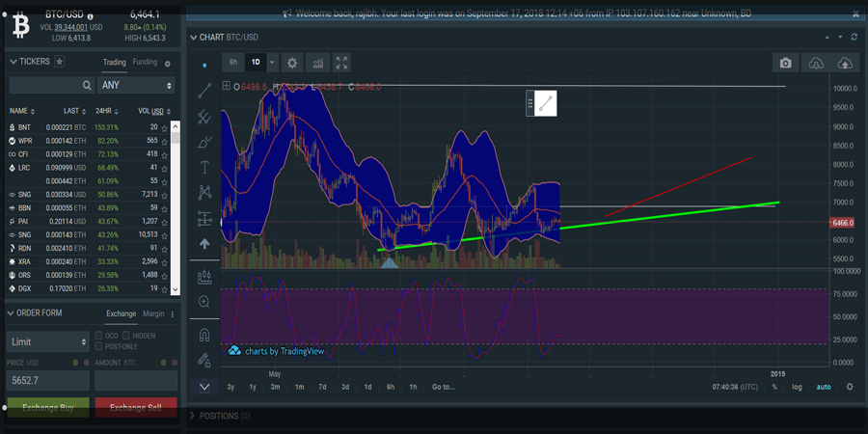Toggle log scale on chart

(x=797, y=387)
